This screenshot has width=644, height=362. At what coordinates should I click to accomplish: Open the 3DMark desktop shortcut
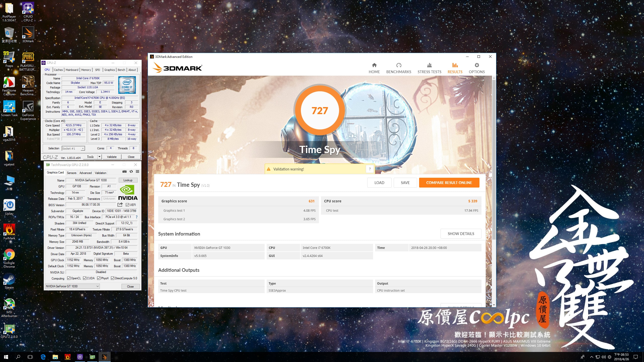pyautogui.click(x=28, y=35)
